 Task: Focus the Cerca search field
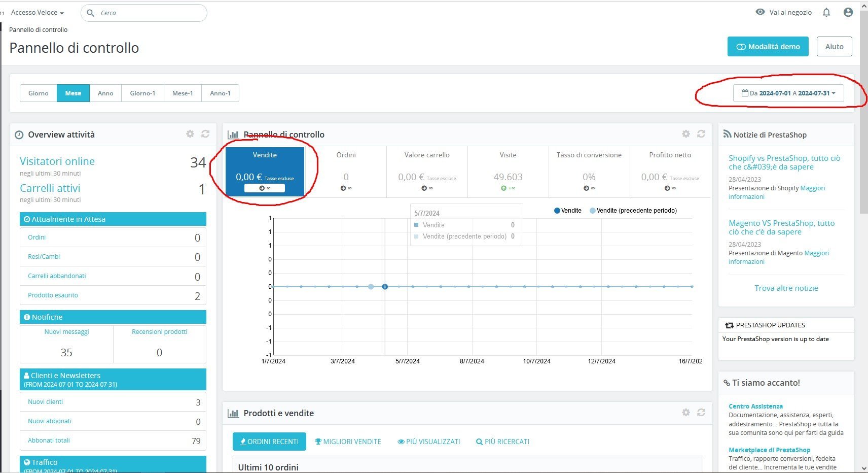point(144,13)
